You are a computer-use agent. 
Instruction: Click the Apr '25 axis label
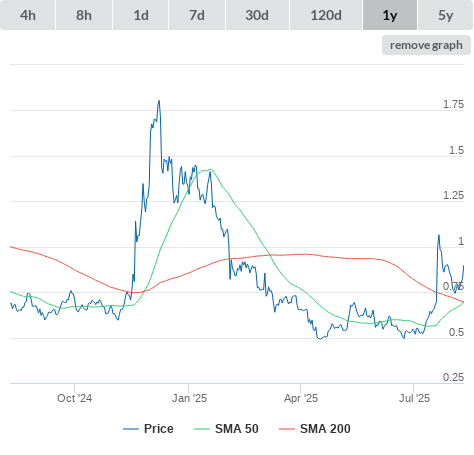(301, 398)
